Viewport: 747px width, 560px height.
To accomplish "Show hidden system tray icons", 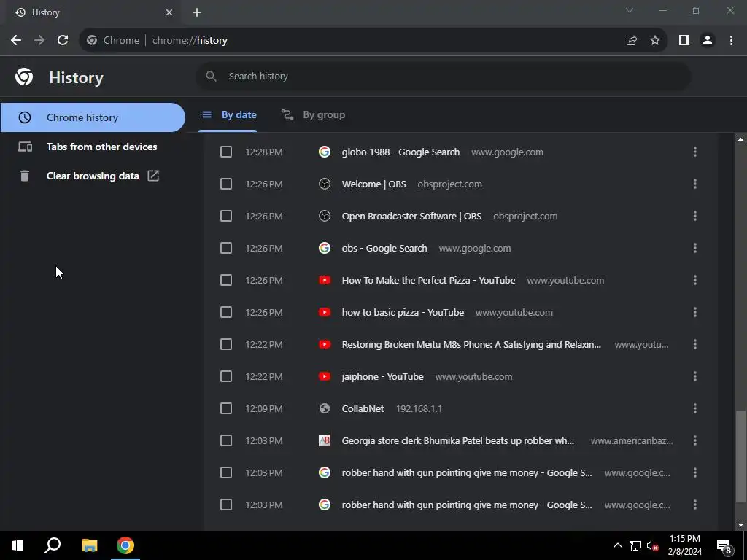I will [x=617, y=545].
